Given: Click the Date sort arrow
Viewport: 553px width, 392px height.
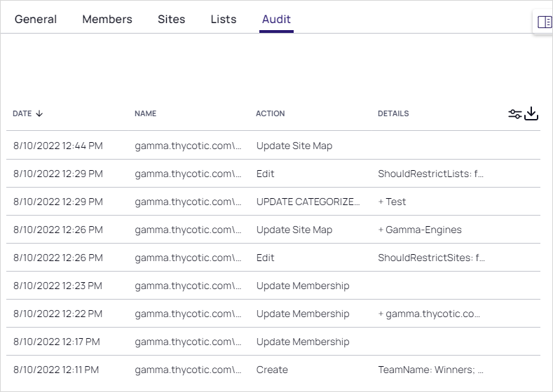Looking at the screenshot, I should (39, 113).
